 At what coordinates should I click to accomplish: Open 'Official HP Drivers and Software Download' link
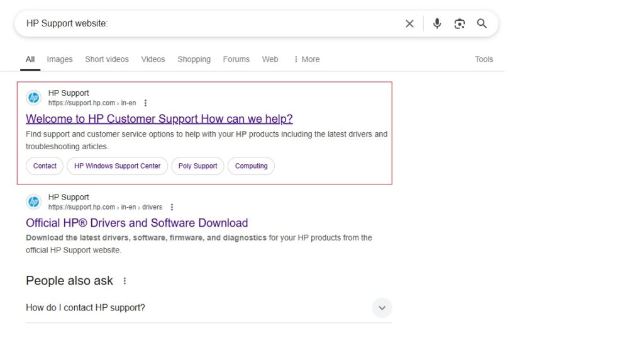136,223
